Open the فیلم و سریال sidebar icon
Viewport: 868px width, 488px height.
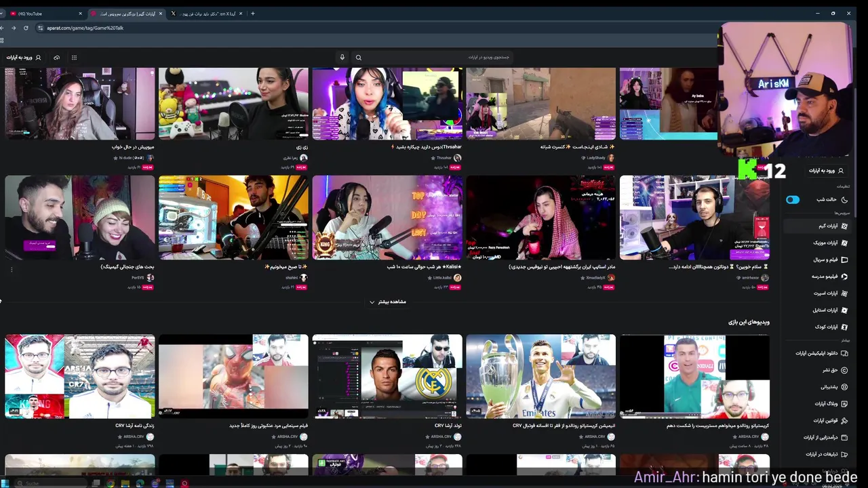(844, 260)
